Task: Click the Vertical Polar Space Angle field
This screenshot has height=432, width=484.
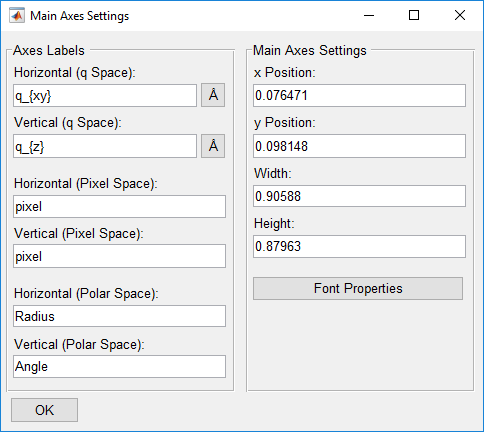Action: tap(119, 366)
